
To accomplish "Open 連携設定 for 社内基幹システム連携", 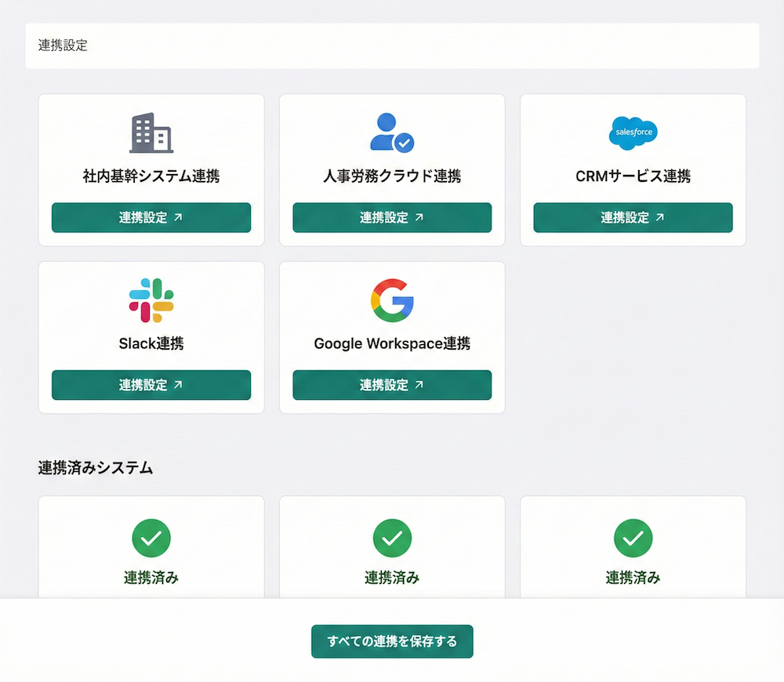I will (151, 218).
